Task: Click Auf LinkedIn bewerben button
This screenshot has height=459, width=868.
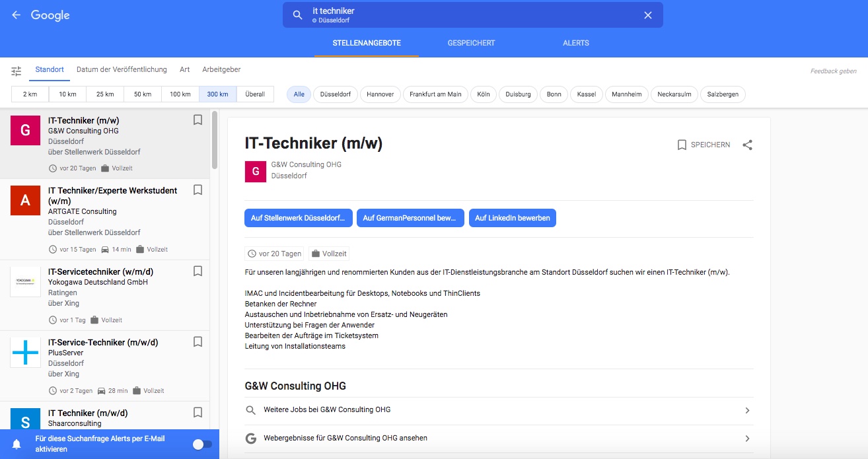Action: 512,218
